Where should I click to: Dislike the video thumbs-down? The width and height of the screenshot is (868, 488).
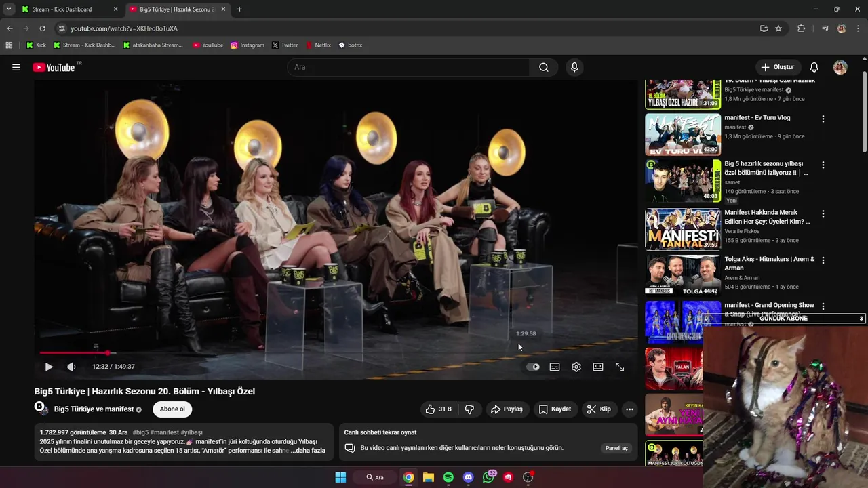click(469, 409)
